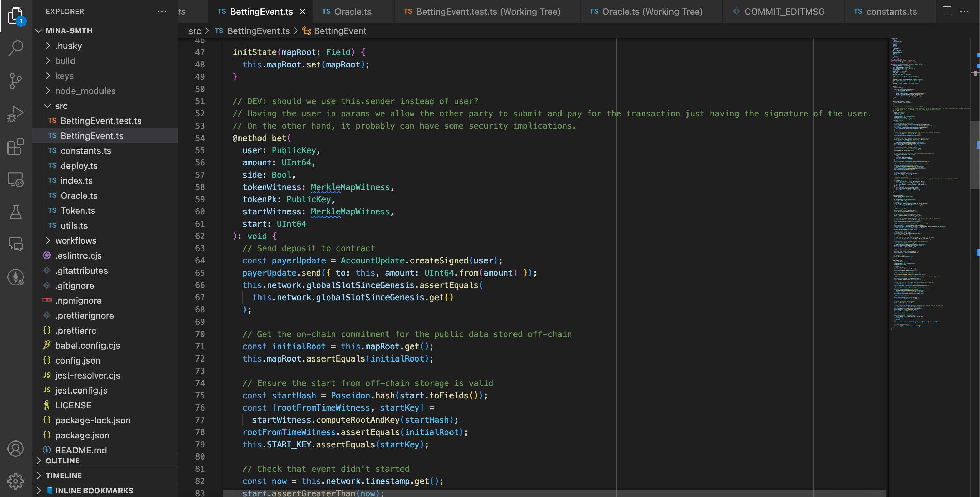980x497 pixels.
Task: Open editor More Actions ellipsis
Action: tap(964, 11)
